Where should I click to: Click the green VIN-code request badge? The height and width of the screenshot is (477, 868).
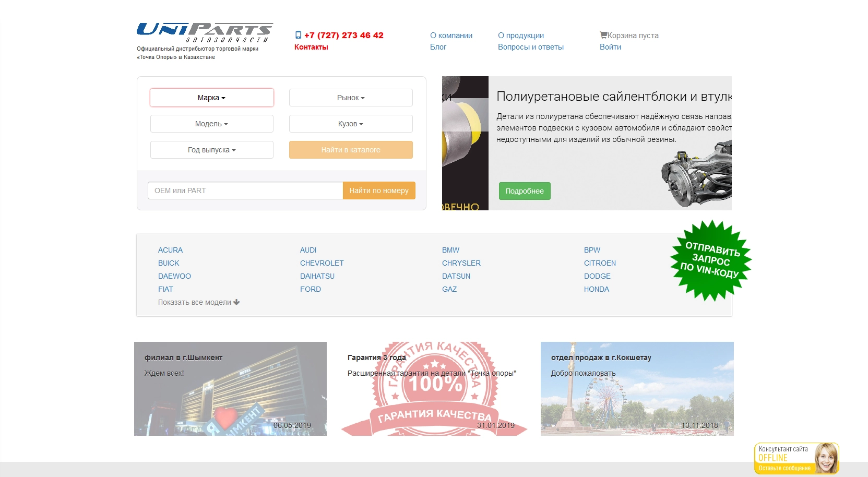coord(711,260)
